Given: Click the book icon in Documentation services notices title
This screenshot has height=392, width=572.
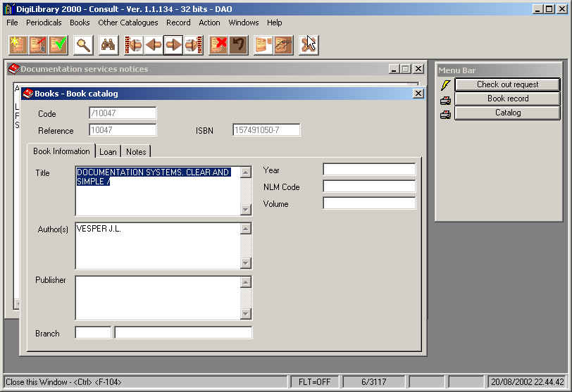Looking at the screenshot, I should tap(14, 69).
